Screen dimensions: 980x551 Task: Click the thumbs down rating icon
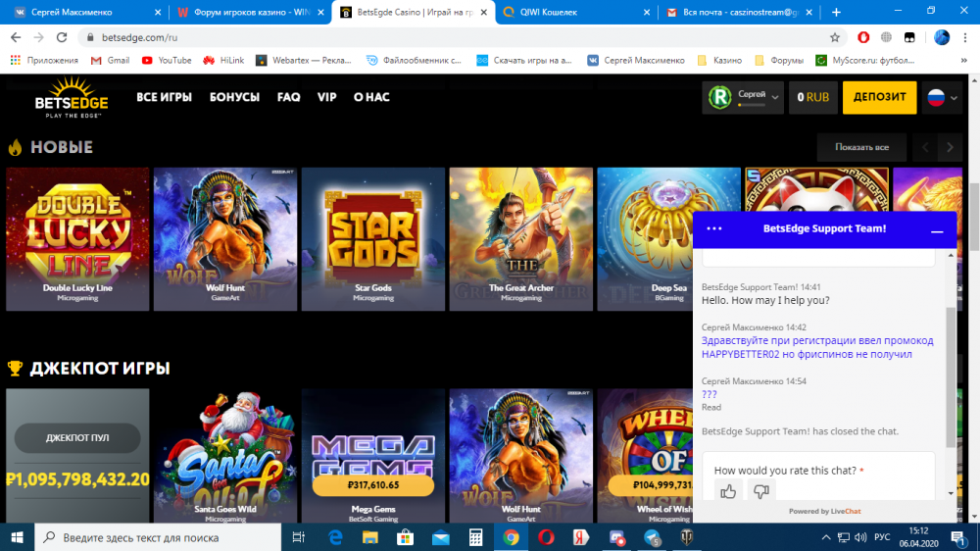point(760,491)
